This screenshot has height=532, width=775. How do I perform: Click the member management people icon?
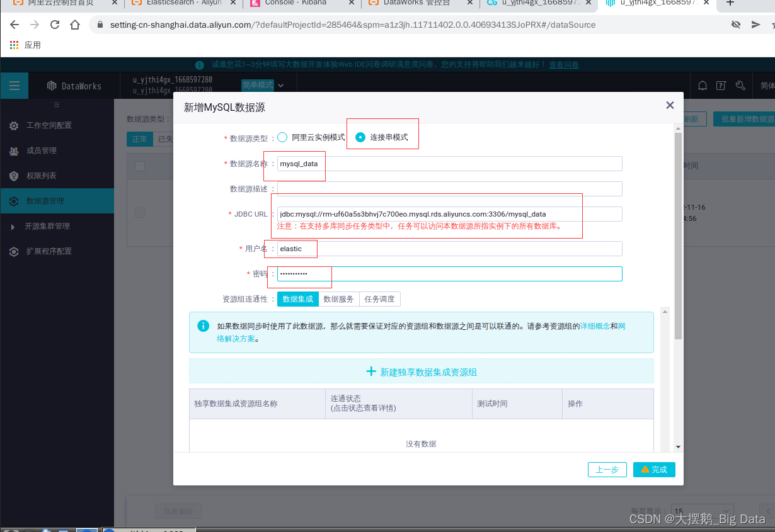pyautogui.click(x=14, y=151)
